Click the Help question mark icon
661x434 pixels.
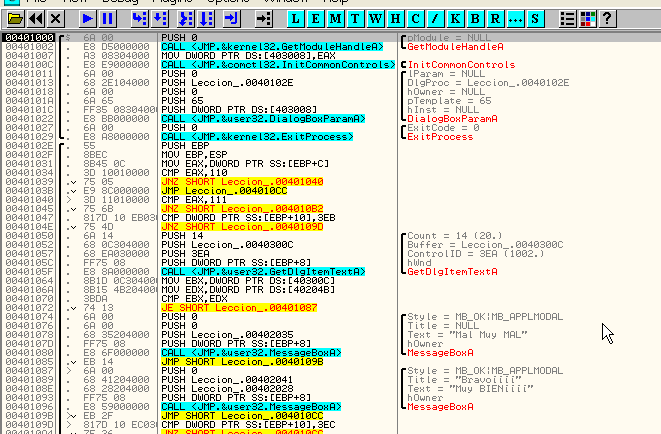[606, 19]
